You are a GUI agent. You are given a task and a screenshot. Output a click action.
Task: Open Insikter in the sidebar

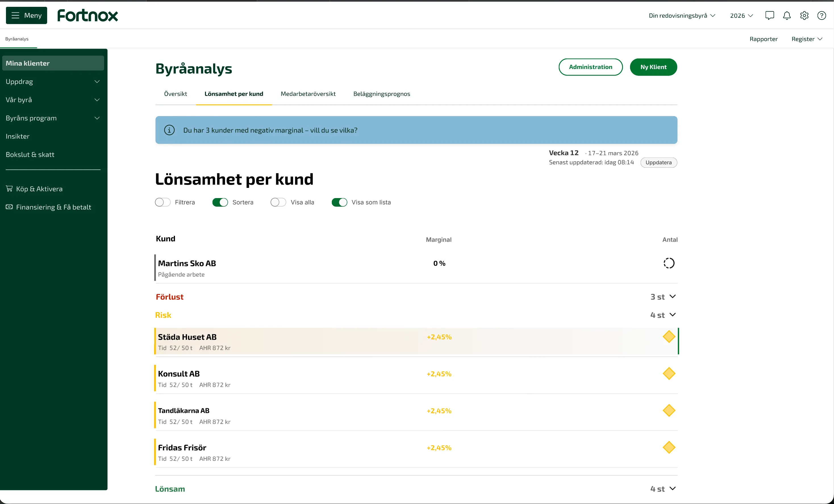tap(18, 136)
